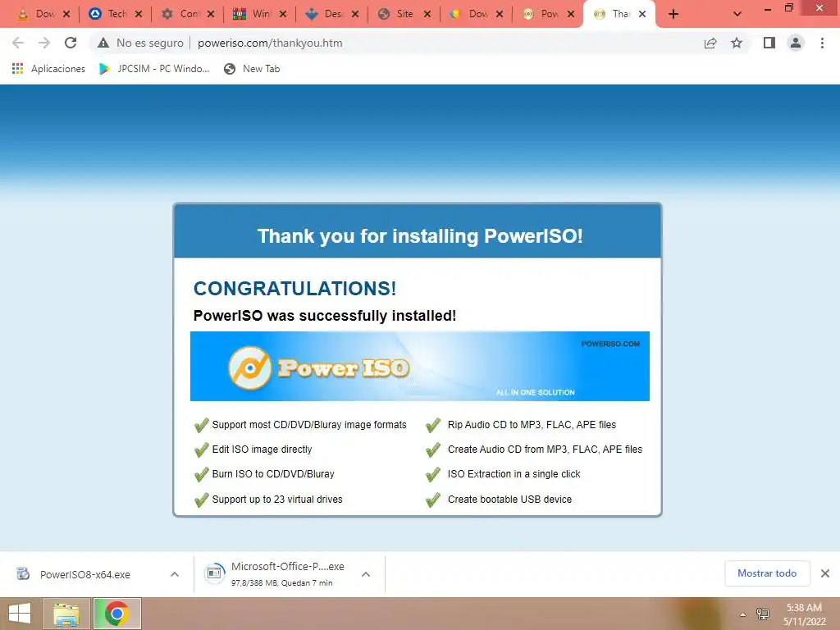Open the browser side panel

click(x=769, y=43)
